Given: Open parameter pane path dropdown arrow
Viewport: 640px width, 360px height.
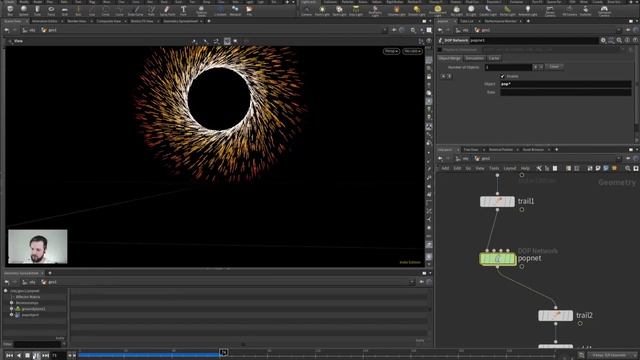Looking at the screenshot, I should click(620, 30).
